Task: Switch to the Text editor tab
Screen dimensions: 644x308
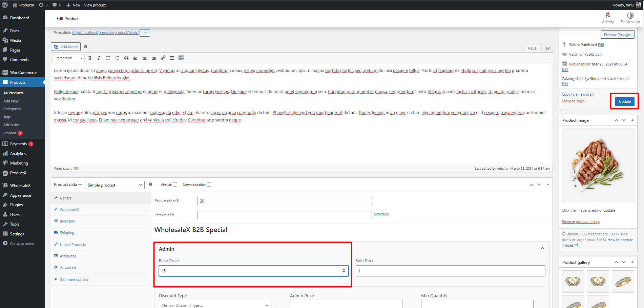Action: tap(547, 48)
